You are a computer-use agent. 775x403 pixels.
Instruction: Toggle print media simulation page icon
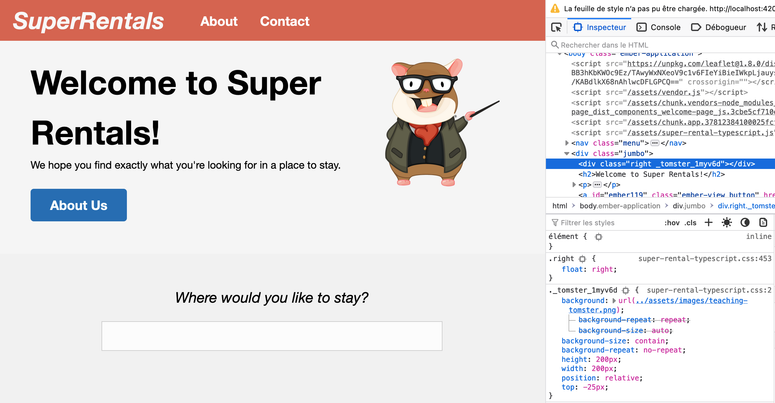tap(763, 222)
